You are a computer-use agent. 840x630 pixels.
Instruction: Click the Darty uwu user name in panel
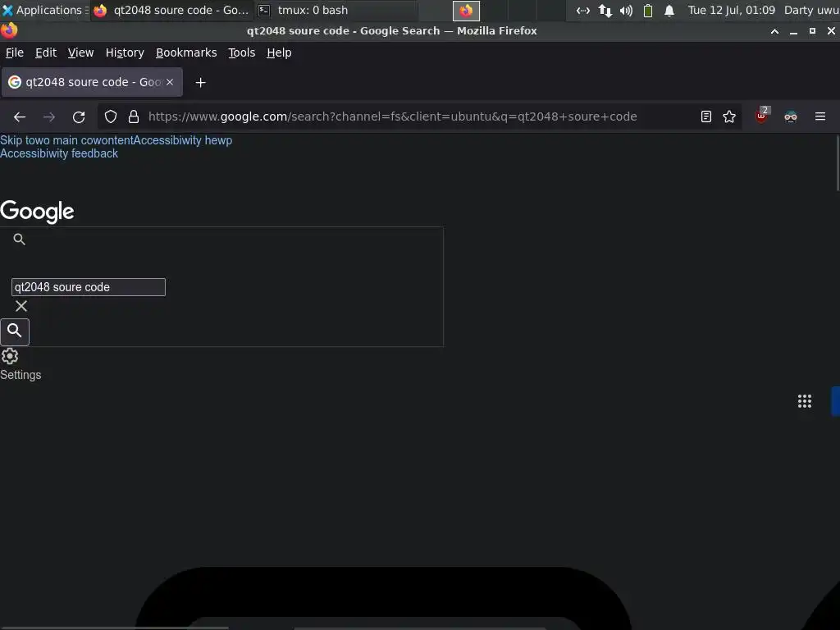tap(811, 10)
